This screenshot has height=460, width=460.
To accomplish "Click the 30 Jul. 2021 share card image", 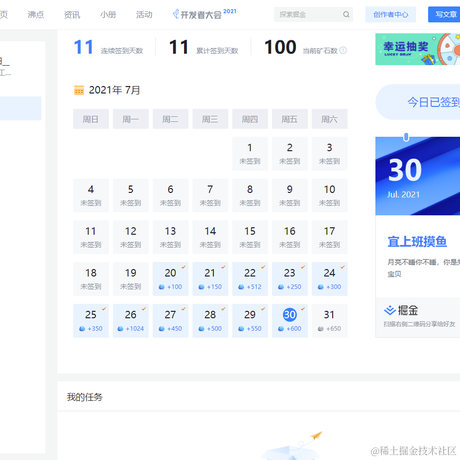I will [418, 176].
